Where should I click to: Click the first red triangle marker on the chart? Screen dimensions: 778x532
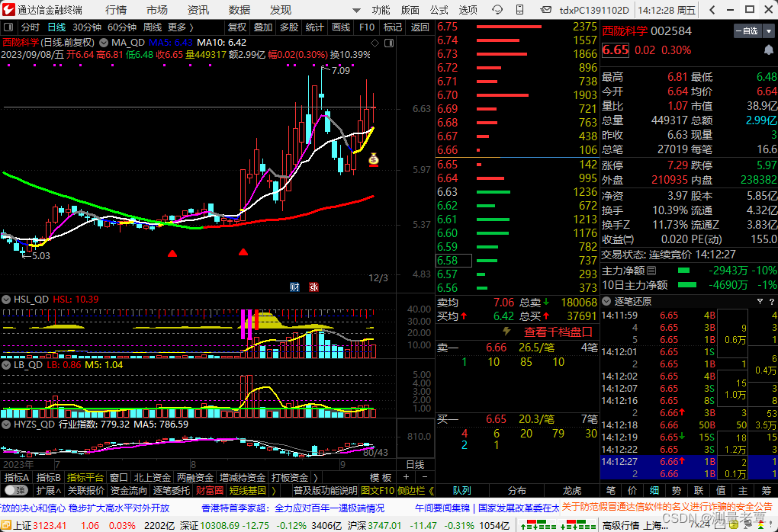172,253
